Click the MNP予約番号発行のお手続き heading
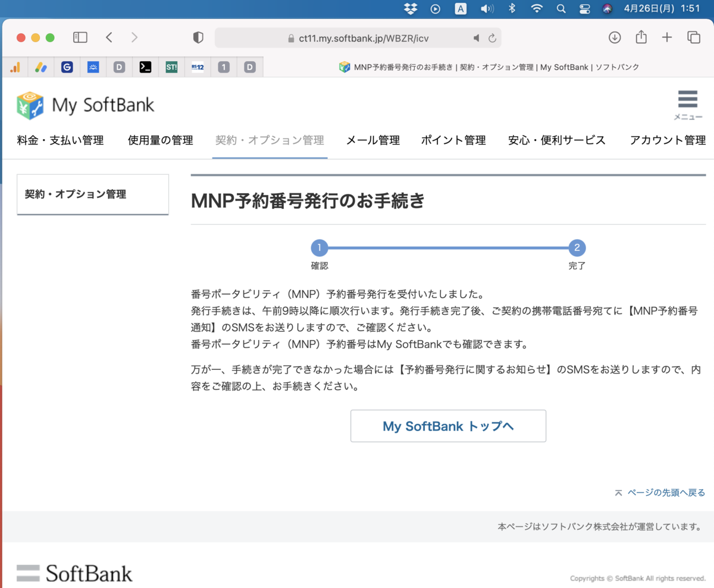 coord(308,201)
